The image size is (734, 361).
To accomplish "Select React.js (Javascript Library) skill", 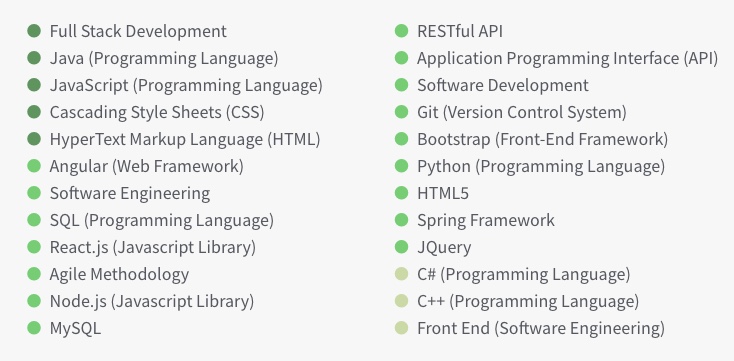I will coord(153,247).
